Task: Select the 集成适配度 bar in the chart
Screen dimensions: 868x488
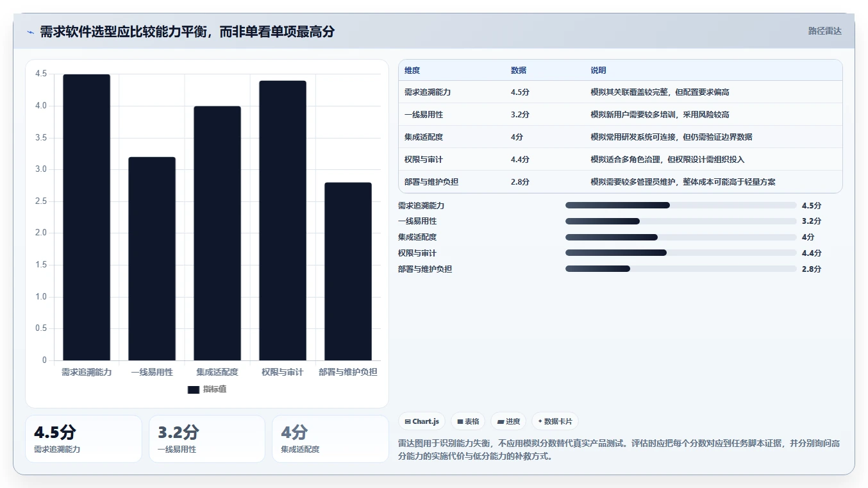Action: 217,233
